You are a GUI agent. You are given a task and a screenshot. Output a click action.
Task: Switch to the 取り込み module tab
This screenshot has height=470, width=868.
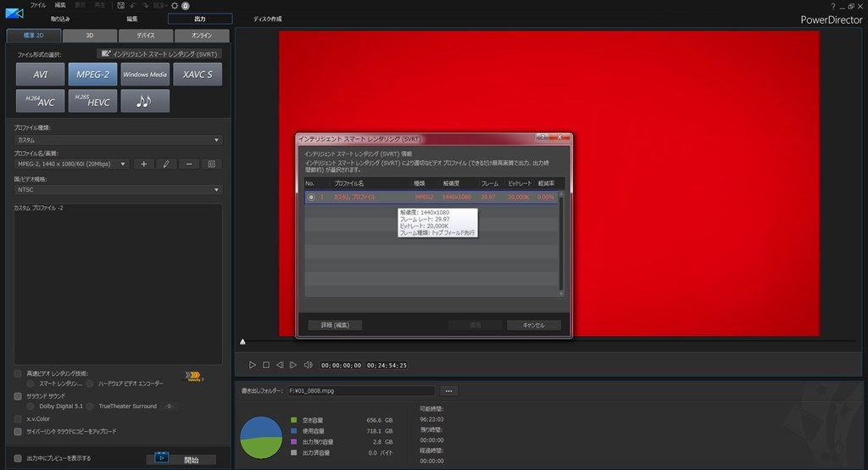60,19
